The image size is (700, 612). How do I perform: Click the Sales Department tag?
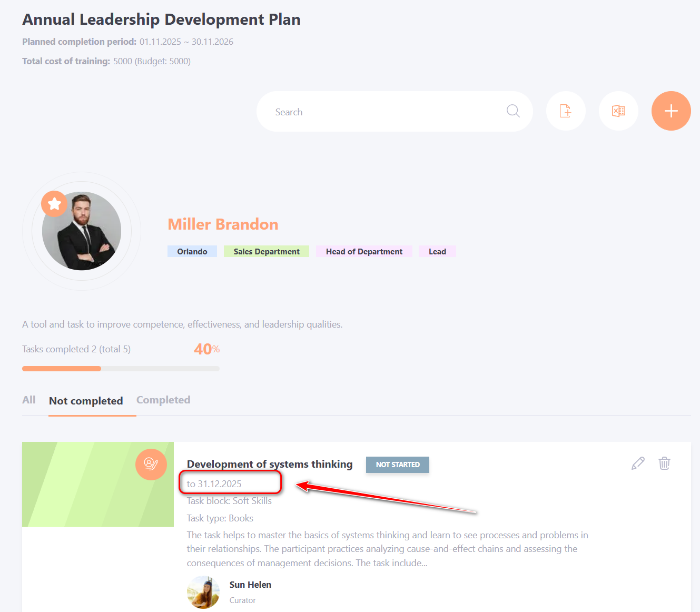(x=267, y=252)
